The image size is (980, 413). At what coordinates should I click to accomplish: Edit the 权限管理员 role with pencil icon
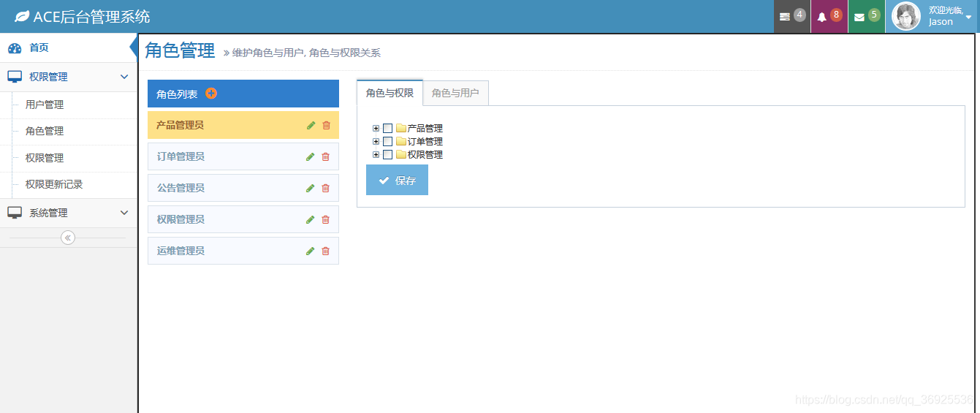pos(311,219)
